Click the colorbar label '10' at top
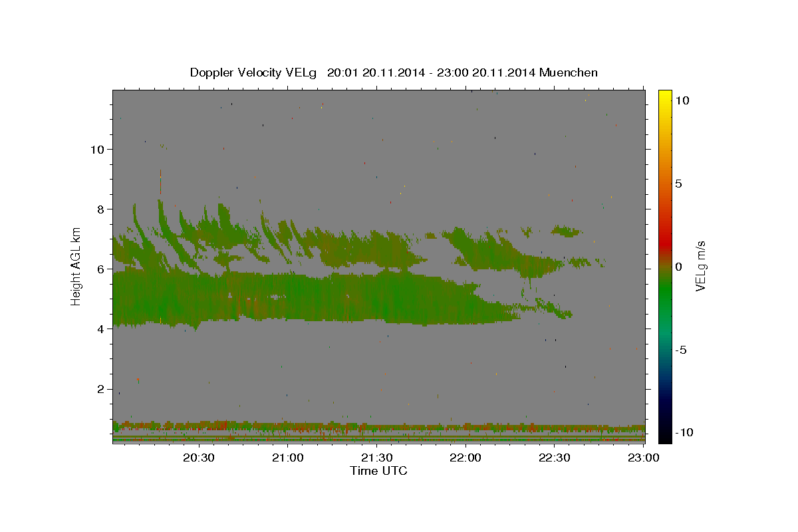 (x=682, y=100)
